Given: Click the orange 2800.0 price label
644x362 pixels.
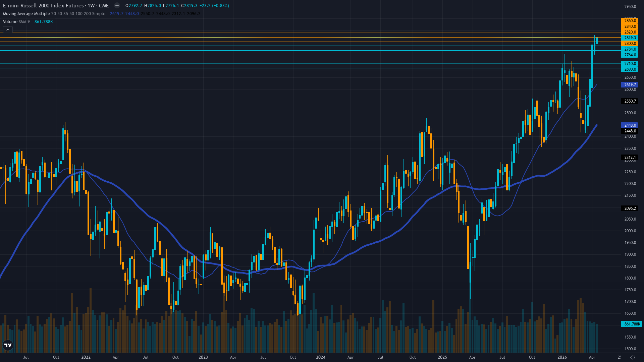Looking at the screenshot, I should 630,44.
